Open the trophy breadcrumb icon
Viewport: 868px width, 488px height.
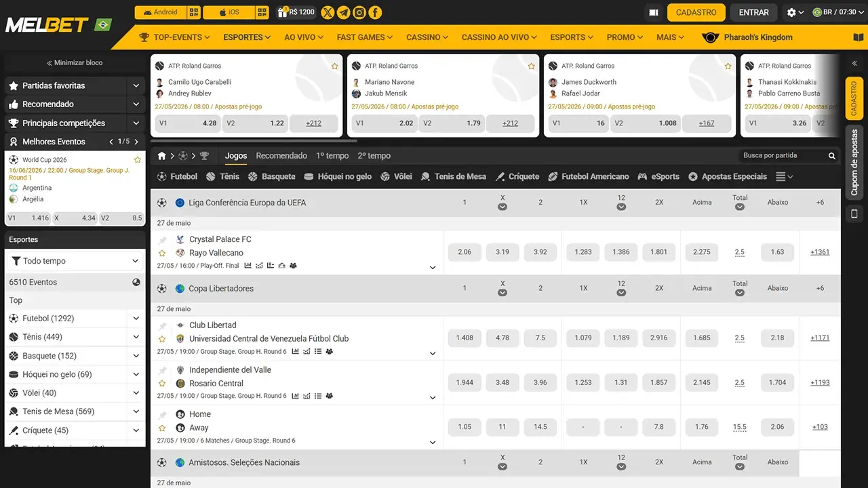tap(204, 156)
